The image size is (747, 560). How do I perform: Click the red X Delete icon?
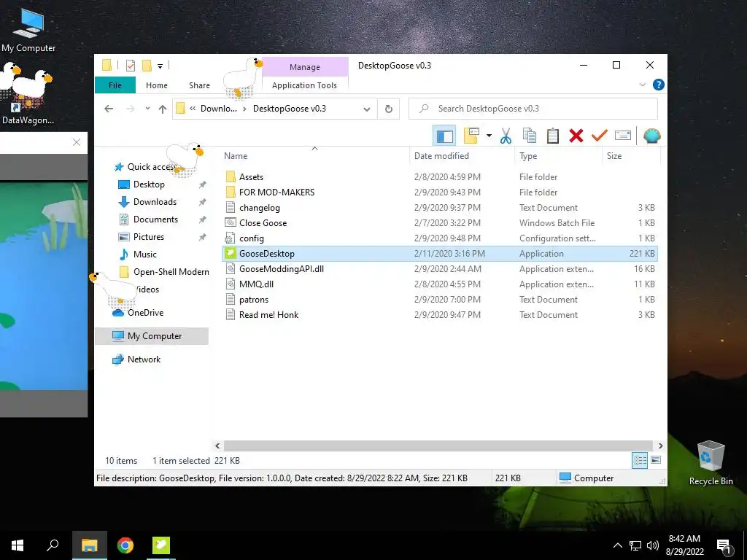pyautogui.click(x=576, y=136)
